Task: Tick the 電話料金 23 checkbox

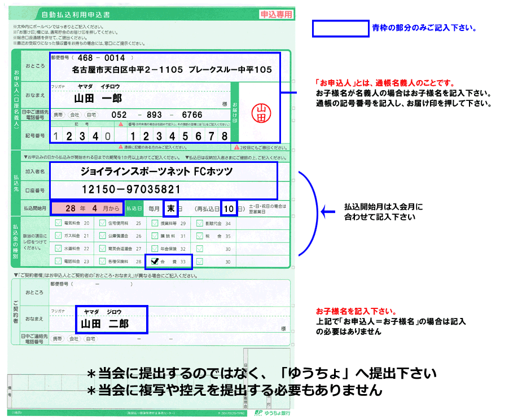Action: click(x=59, y=261)
